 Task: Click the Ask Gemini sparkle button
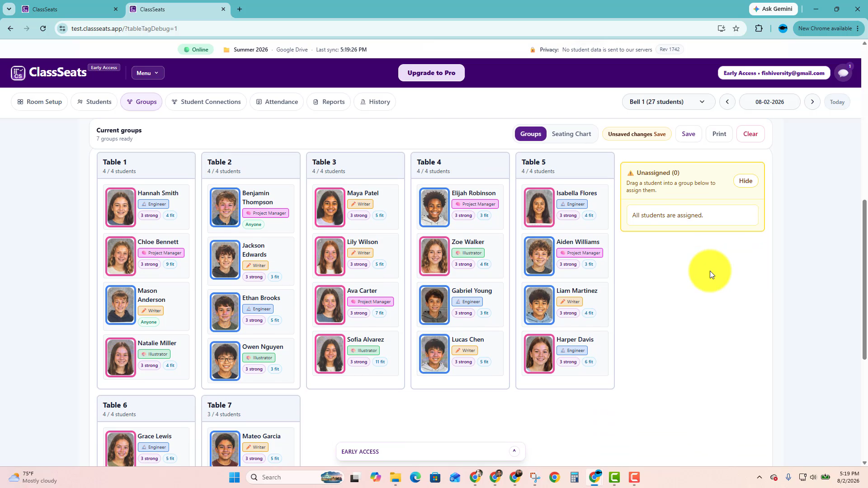pyautogui.click(x=774, y=9)
